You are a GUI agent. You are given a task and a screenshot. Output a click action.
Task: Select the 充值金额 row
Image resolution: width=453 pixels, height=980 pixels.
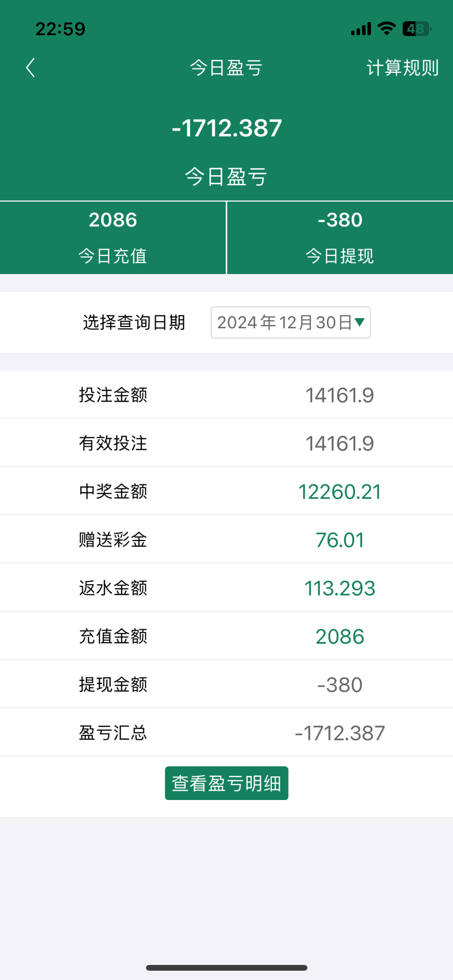[226, 636]
